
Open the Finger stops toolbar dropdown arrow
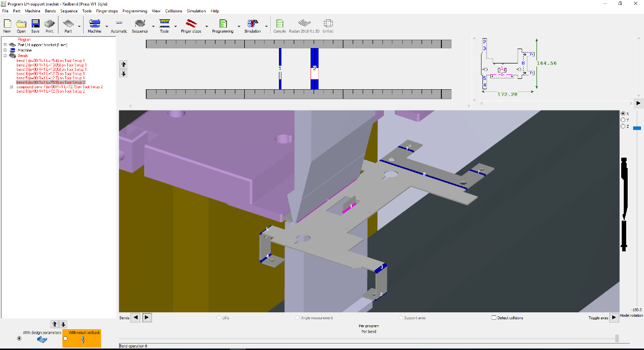tap(206, 26)
